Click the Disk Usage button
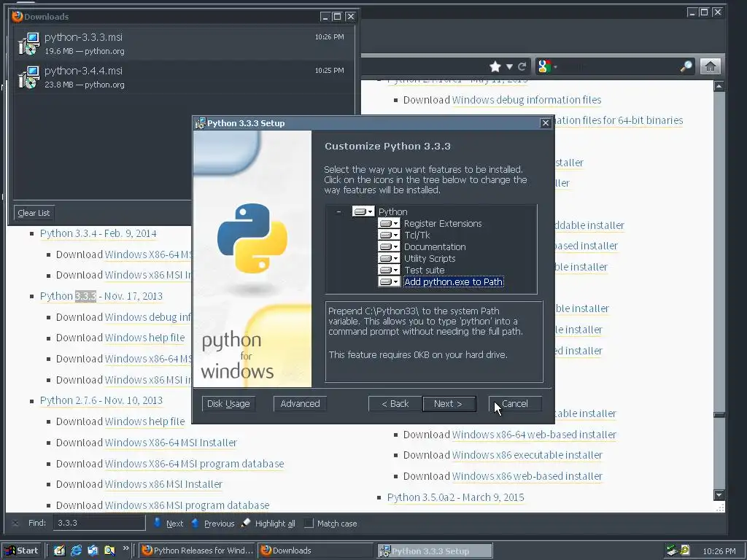Image resolution: width=747 pixels, height=560 pixels. pyautogui.click(x=228, y=403)
